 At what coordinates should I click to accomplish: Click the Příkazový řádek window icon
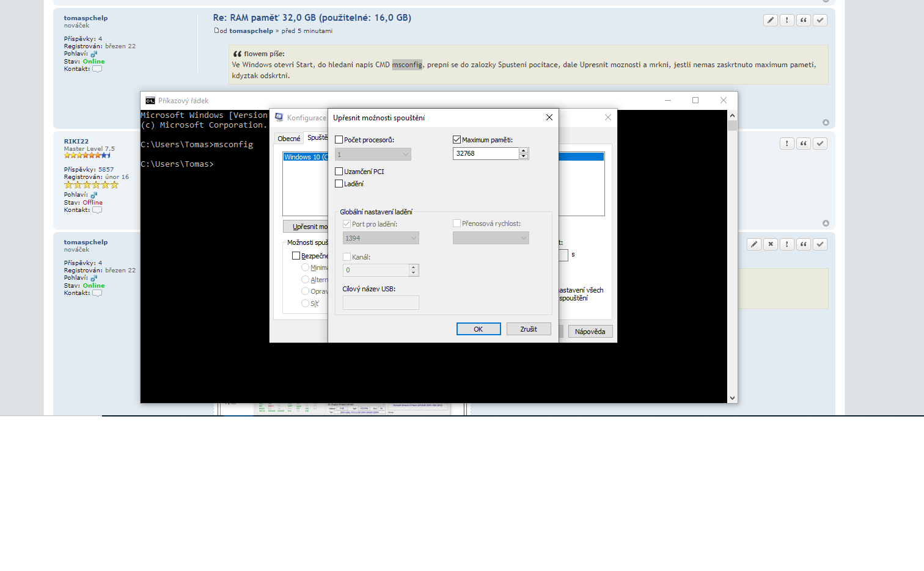(150, 101)
